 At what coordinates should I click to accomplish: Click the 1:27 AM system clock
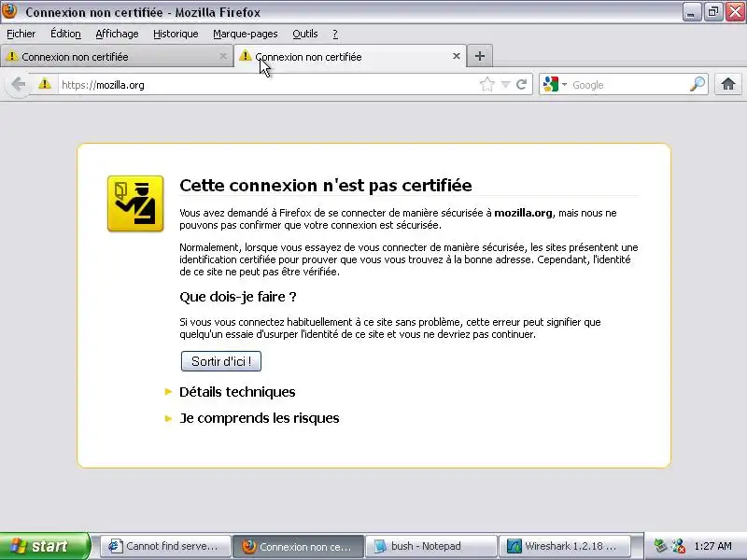(713, 546)
